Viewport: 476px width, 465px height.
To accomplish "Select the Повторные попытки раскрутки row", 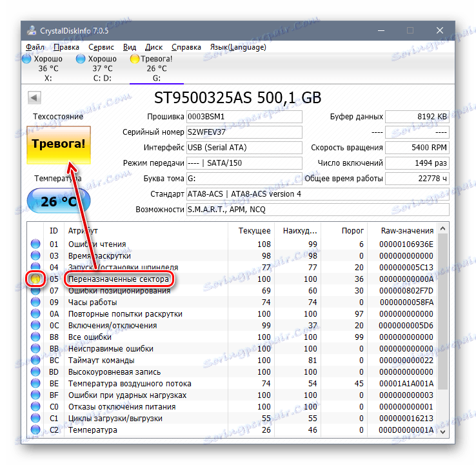I will tap(232, 314).
